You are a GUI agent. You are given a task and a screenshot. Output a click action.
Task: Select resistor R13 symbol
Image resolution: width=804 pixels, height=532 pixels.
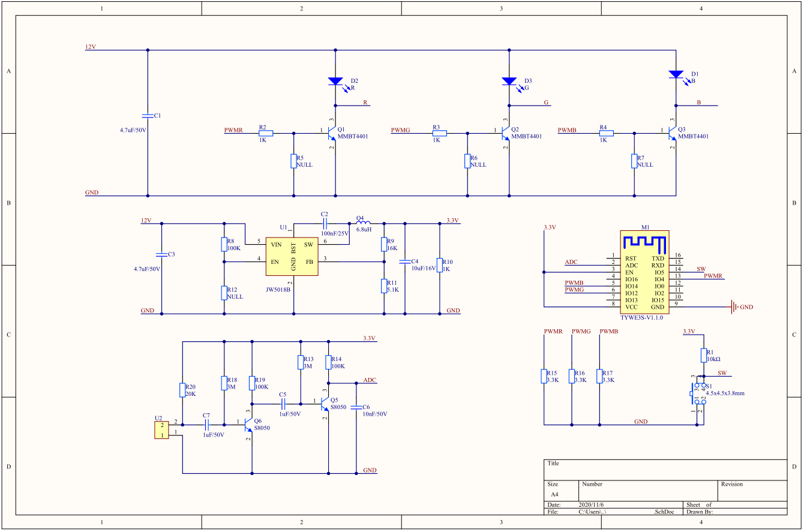coord(301,362)
